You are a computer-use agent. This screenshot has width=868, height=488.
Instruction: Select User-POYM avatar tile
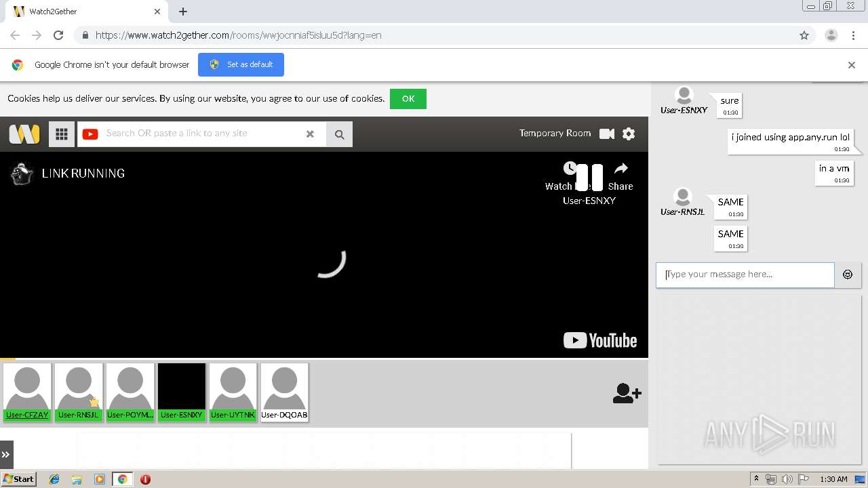tap(130, 392)
